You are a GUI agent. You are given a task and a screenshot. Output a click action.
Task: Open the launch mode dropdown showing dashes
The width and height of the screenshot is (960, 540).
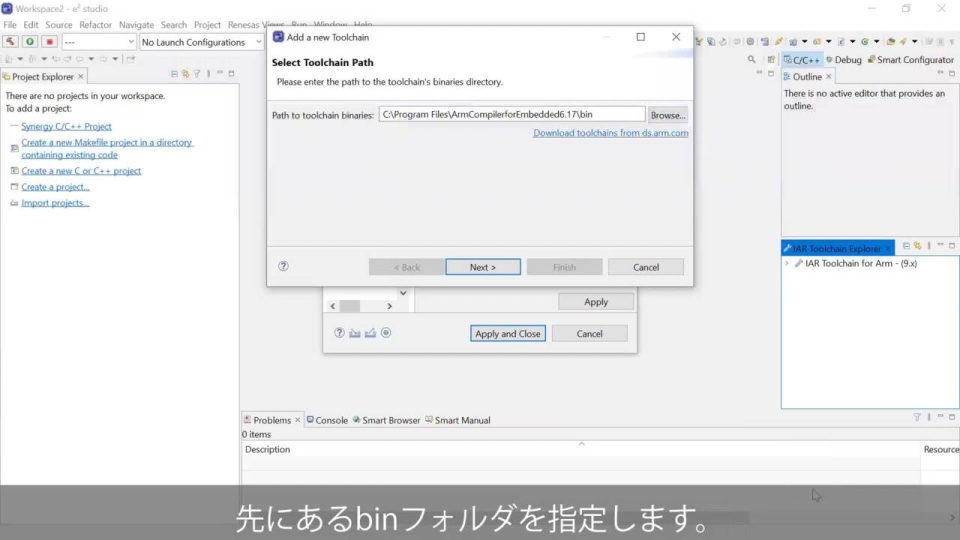point(99,42)
